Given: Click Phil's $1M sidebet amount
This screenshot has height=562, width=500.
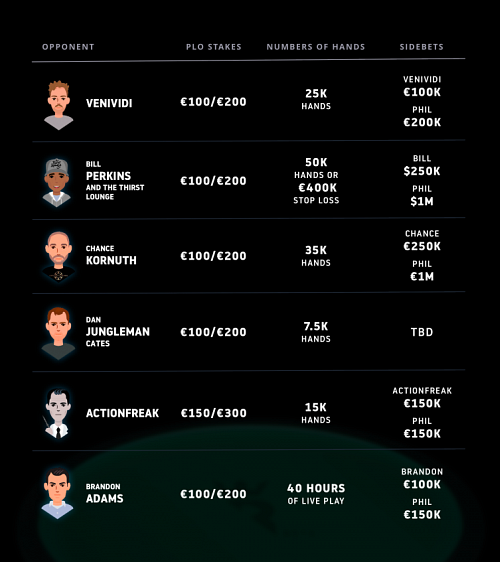Looking at the screenshot, I should (422, 201).
